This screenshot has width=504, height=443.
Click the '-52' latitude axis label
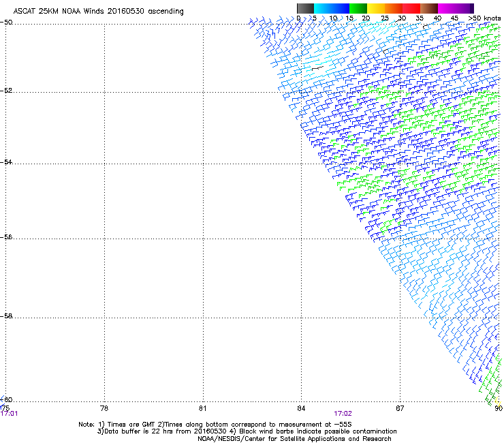[6, 91]
